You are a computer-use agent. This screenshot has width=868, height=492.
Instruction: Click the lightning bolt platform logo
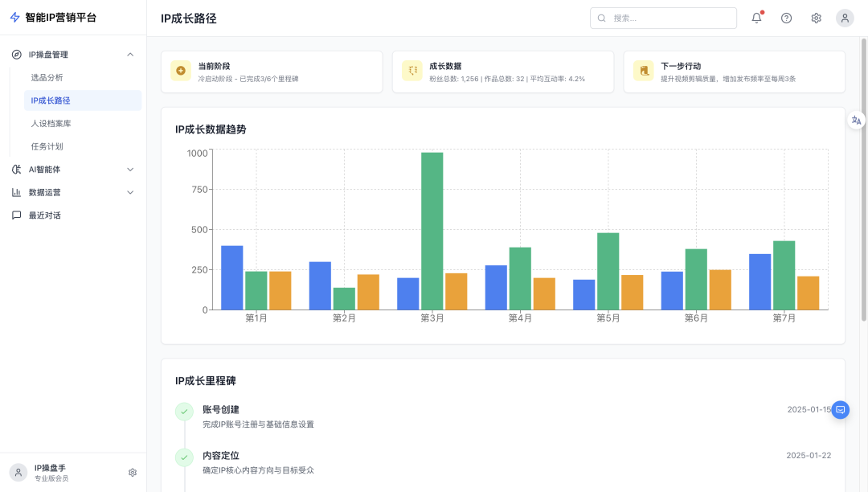15,18
